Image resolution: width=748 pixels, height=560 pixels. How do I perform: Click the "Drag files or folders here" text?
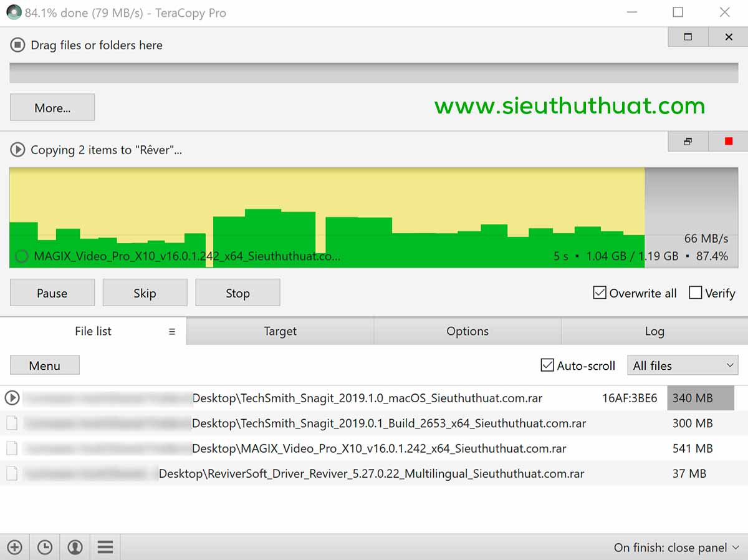pos(97,45)
